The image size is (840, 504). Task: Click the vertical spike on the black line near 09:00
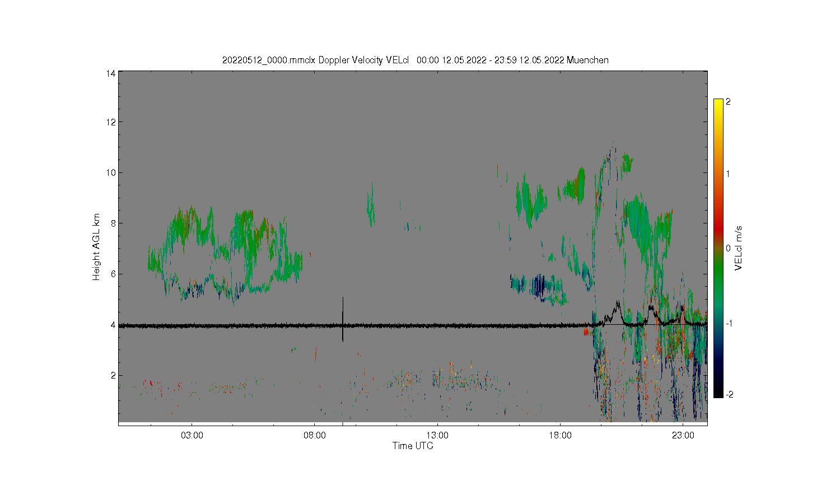[x=343, y=319]
